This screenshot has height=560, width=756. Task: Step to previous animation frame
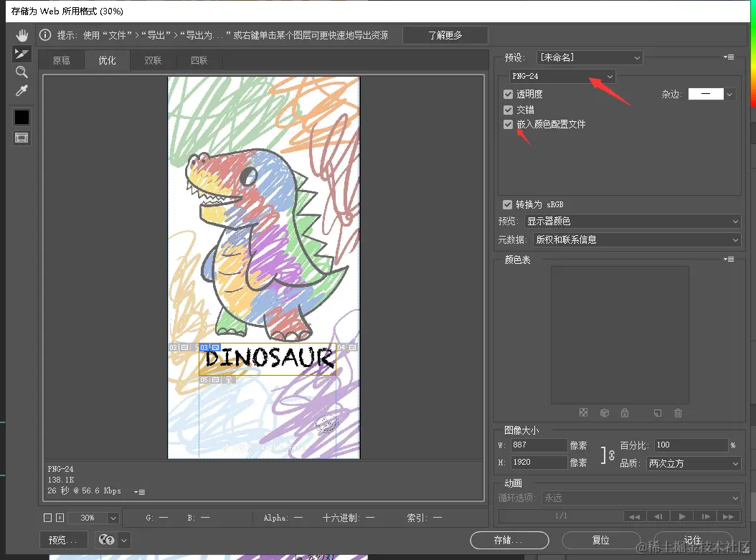658,516
